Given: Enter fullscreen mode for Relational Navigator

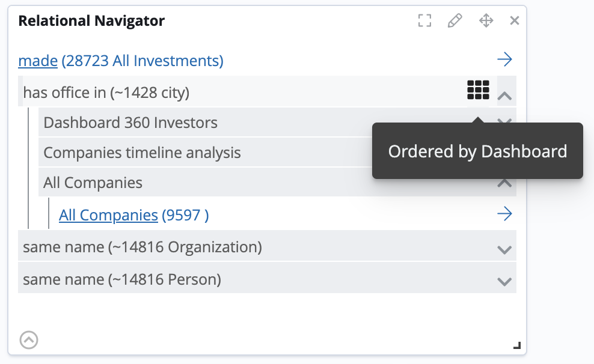Looking at the screenshot, I should 424,20.
